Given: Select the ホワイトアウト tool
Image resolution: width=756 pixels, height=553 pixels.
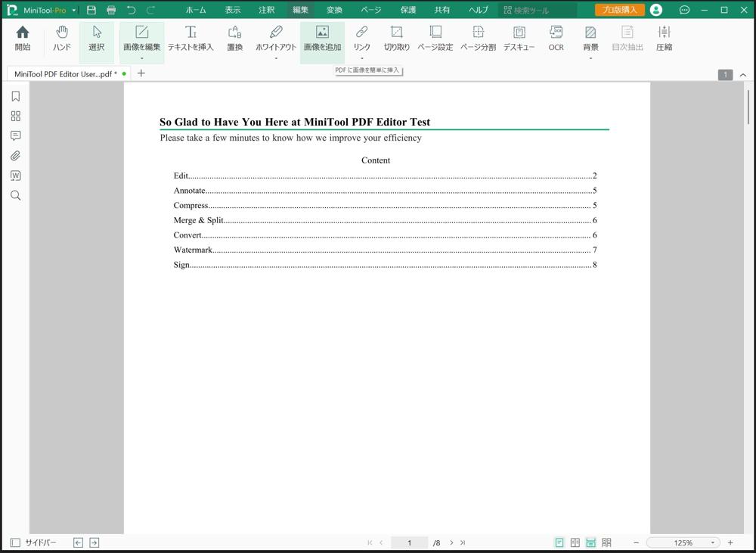Looking at the screenshot, I should [x=276, y=39].
